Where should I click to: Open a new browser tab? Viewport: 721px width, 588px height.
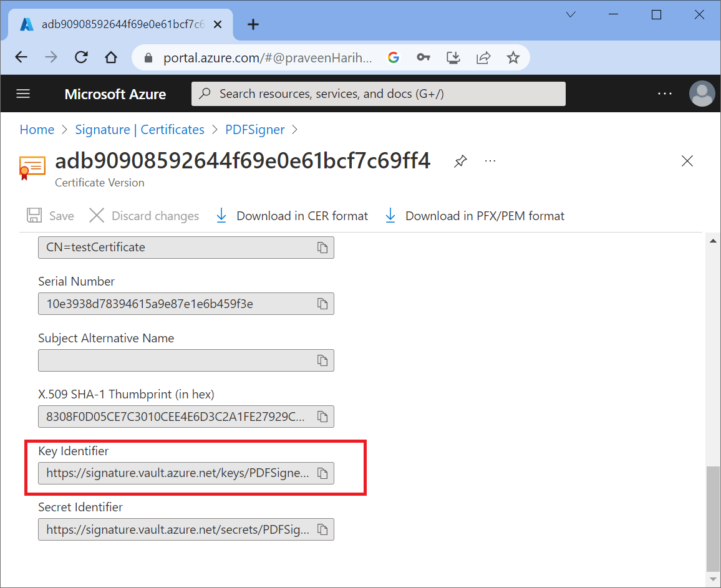pos(253,24)
